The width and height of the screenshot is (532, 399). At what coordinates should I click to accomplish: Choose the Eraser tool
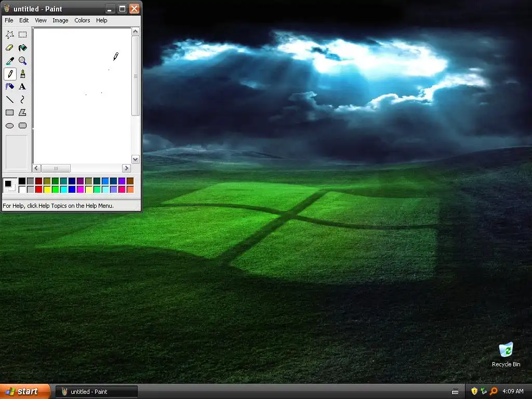coord(10,48)
